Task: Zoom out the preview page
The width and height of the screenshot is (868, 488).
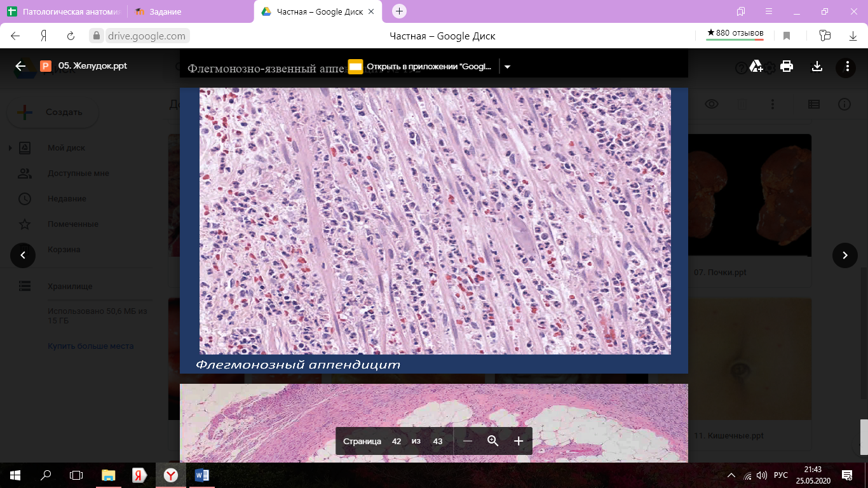Action: (468, 441)
